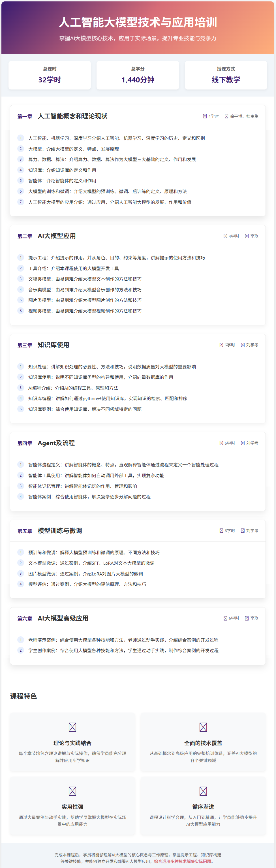The height and width of the screenshot is (868, 276).
Task: Click the icon above 循序渐进
Action: click(x=203, y=790)
